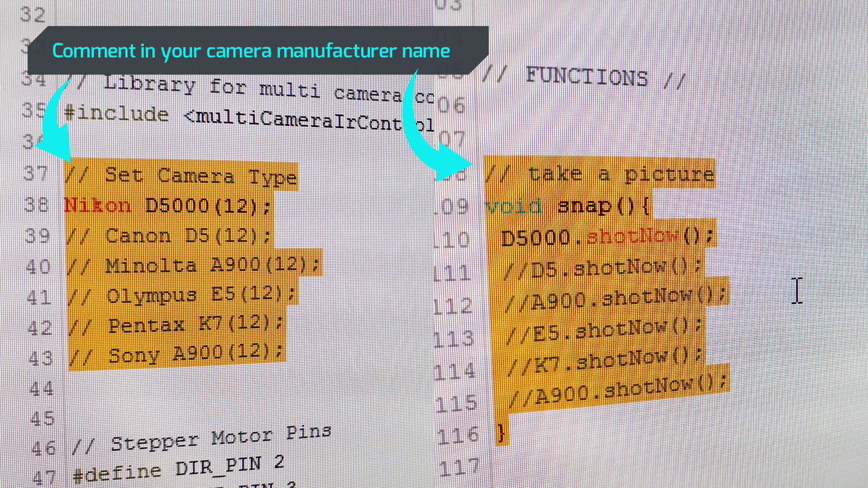This screenshot has width=868, height=488.
Task: Click line number 45 in the gutter
Action: click(43, 419)
